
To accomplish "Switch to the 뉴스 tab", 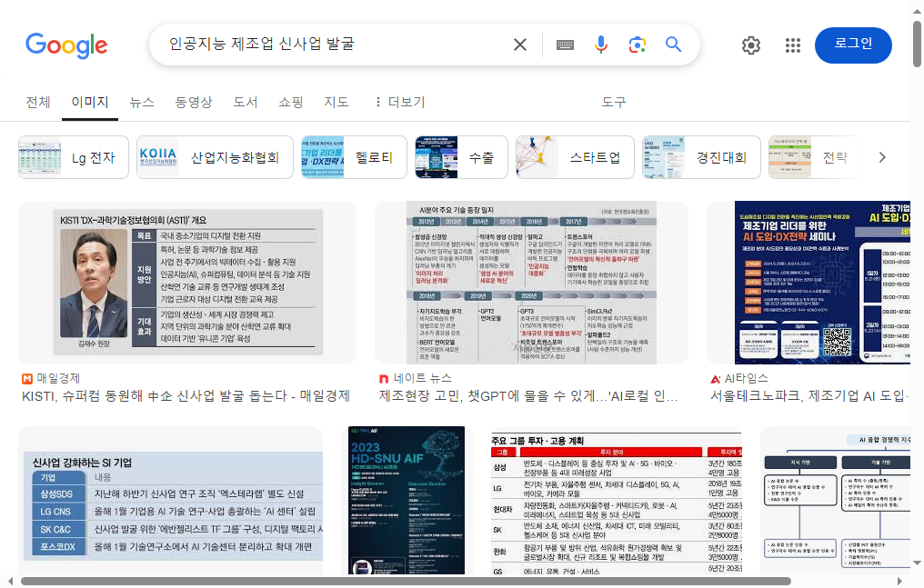I will coord(142,102).
